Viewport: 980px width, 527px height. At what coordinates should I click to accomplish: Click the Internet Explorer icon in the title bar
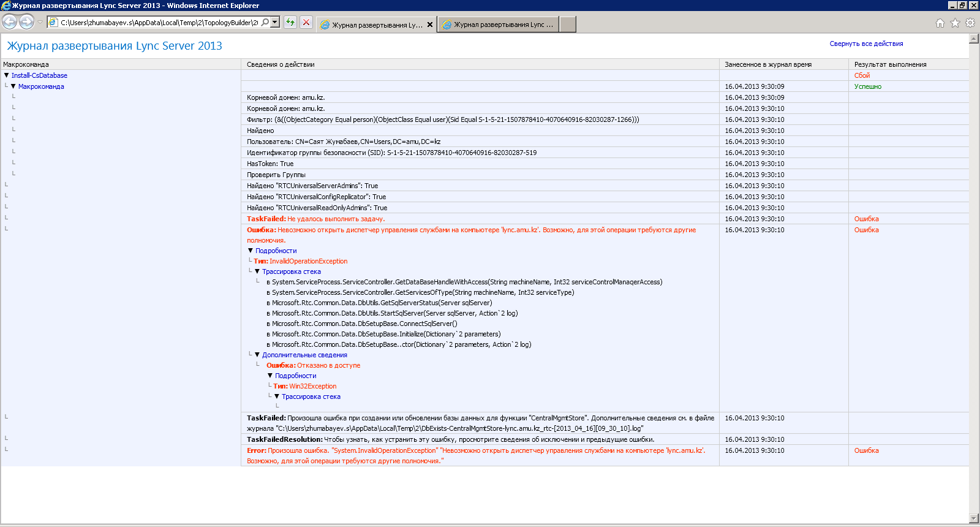pyautogui.click(x=6, y=6)
